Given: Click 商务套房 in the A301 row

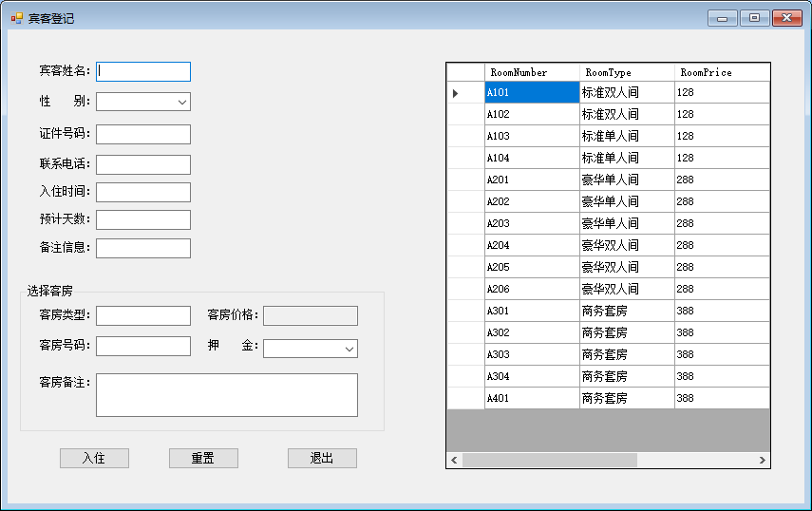Looking at the screenshot, I should click(x=627, y=311).
